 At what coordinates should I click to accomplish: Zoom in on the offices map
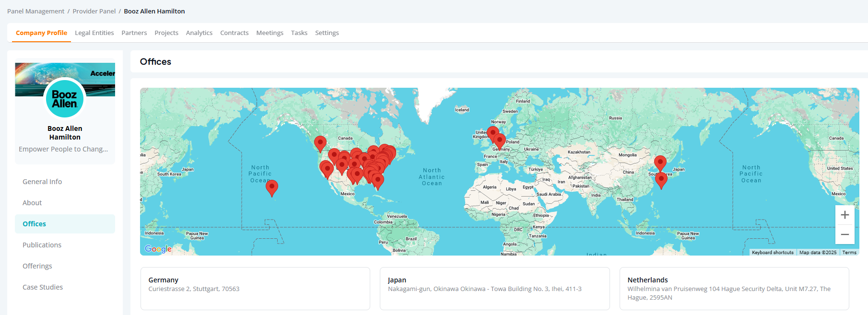coord(845,215)
